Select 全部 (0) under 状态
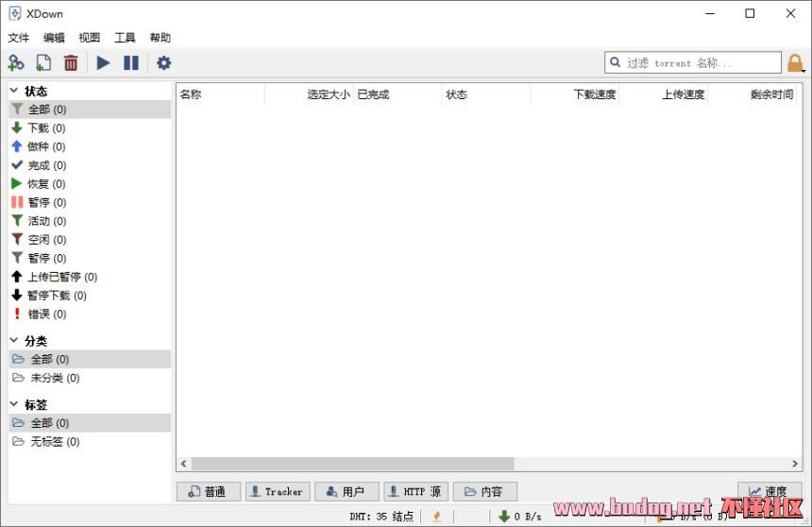 pyautogui.click(x=90, y=110)
